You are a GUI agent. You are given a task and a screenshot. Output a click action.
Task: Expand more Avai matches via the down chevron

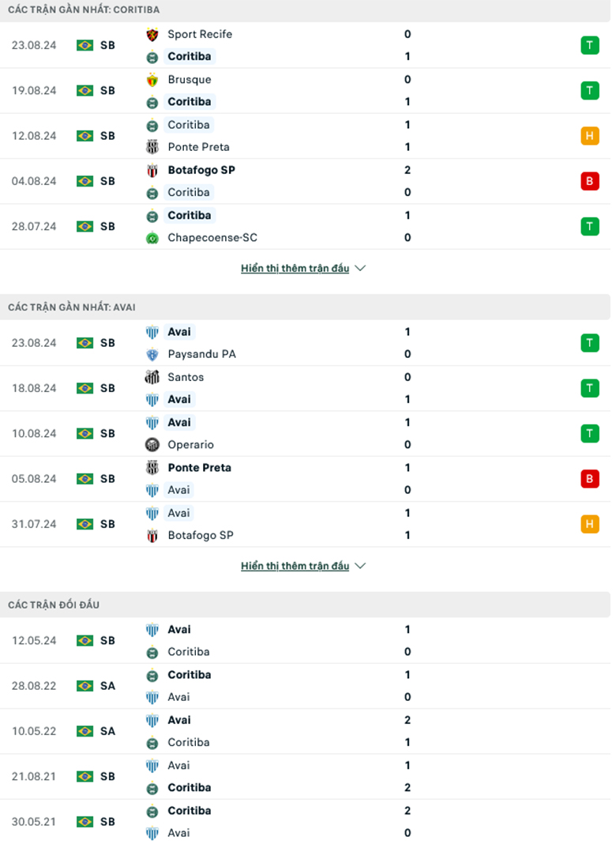(x=360, y=565)
